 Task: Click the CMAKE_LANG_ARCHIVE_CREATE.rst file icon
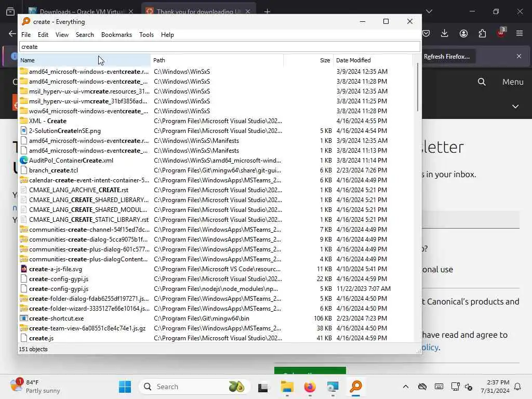(x=24, y=190)
